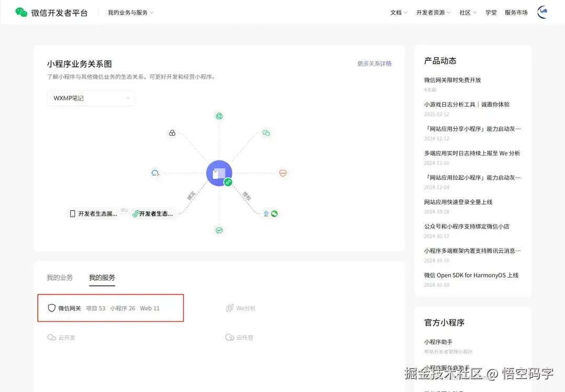Image resolution: width=565 pixels, height=392 pixels.
Task: Click 项目 53 count in 微信网关
Action: 96,308
